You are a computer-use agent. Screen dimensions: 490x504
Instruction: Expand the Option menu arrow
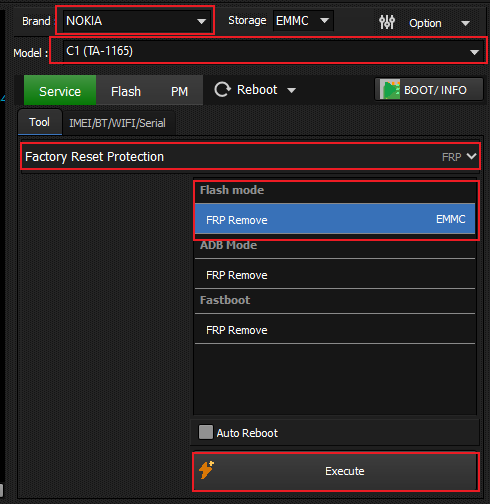pos(465,23)
